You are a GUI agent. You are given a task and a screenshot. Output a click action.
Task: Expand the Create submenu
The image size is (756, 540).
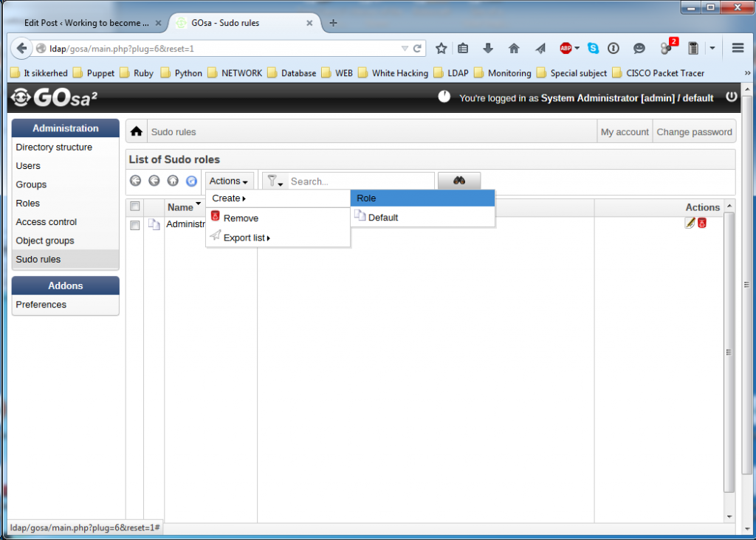(229, 198)
